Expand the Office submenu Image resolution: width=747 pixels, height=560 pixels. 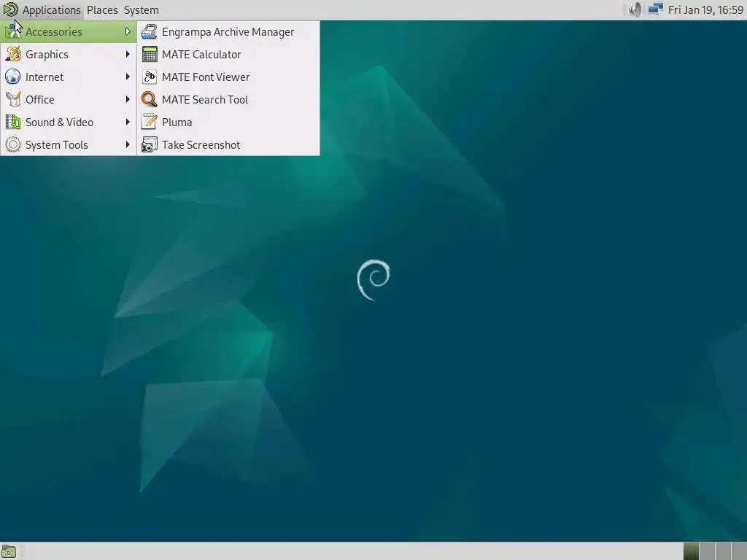[69, 99]
